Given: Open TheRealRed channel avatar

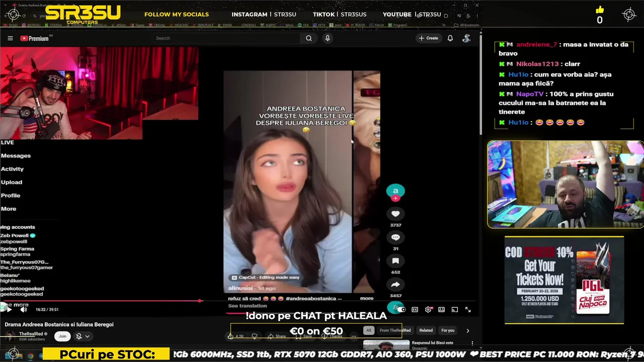Looking at the screenshot, I should [x=10, y=336].
